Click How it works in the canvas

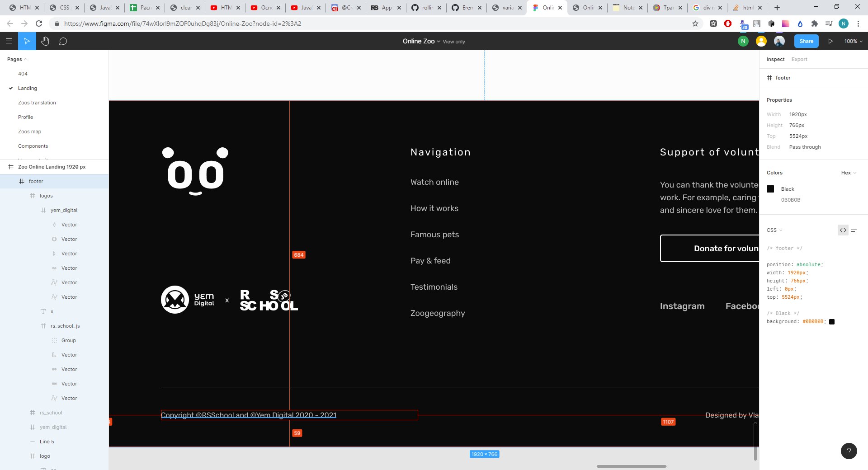click(434, 208)
